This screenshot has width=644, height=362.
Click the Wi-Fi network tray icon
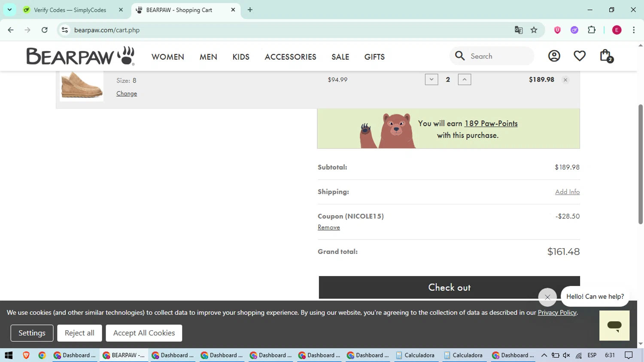[579, 355]
